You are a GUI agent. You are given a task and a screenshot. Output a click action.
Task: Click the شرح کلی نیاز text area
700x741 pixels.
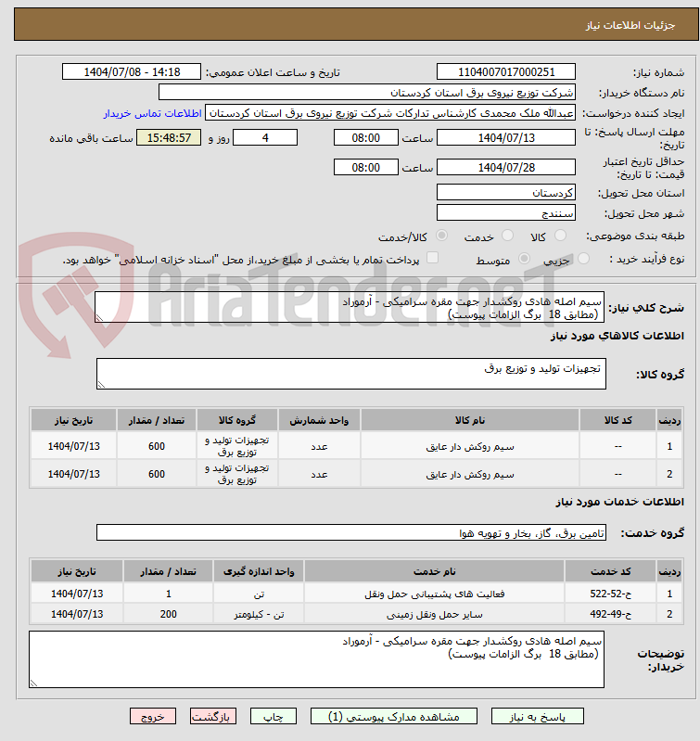[x=350, y=307]
